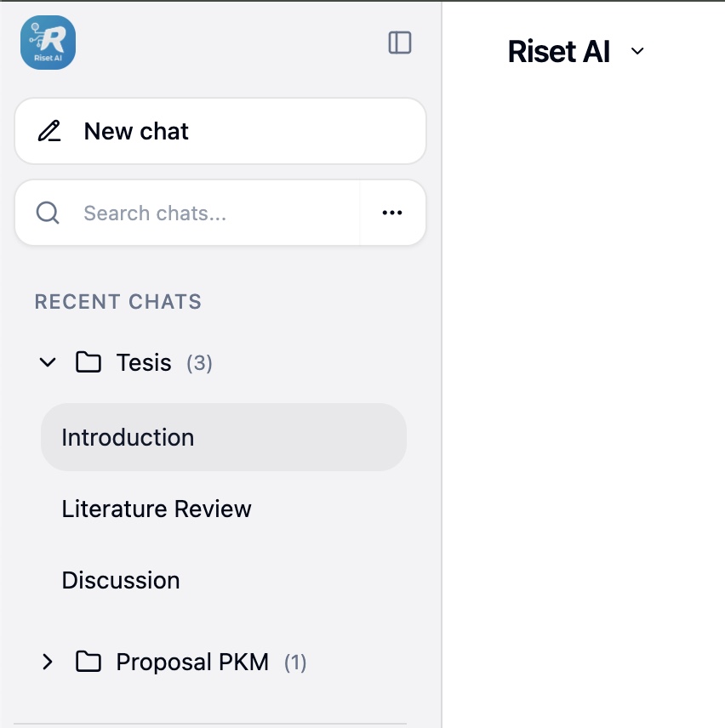The image size is (725, 728).
Task: Toggle the sidebar panel icon
Action: point(400,43)
